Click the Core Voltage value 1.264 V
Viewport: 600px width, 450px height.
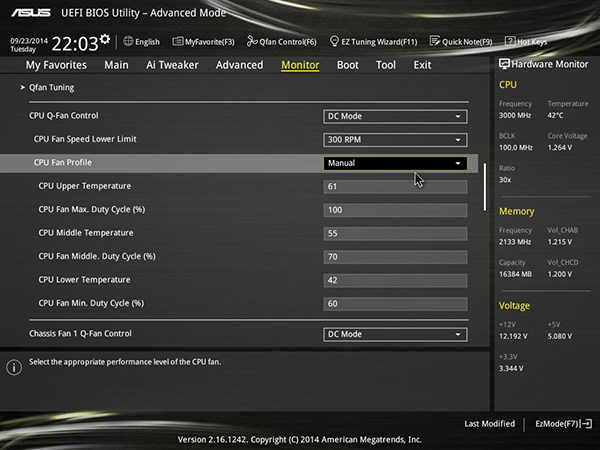coord(560,147)
